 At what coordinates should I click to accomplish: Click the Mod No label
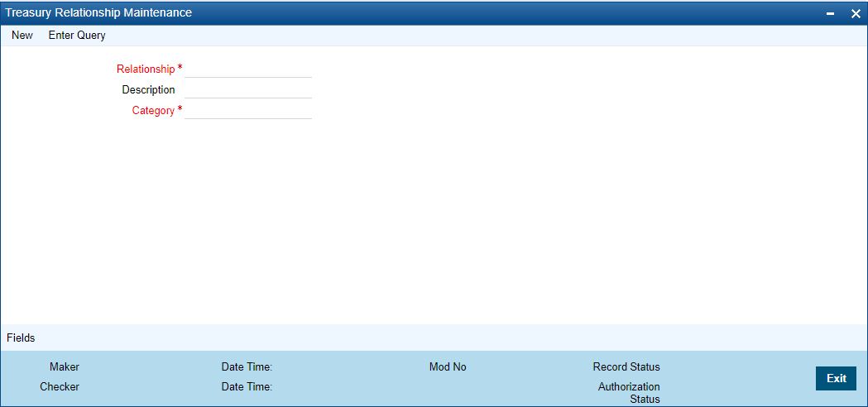click(448, 366)
